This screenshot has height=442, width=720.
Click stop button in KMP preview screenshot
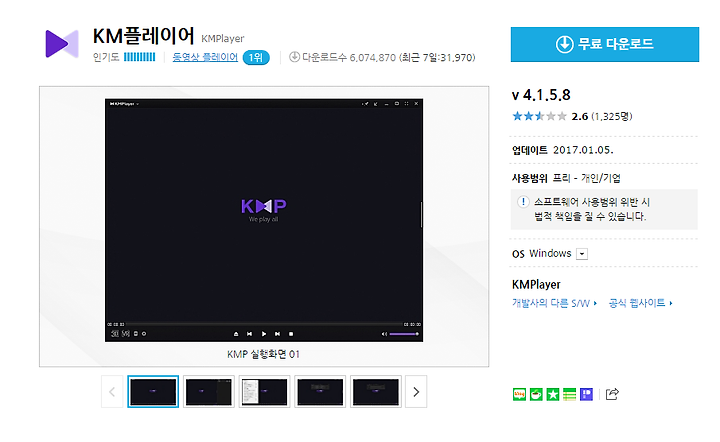(291, 334)
